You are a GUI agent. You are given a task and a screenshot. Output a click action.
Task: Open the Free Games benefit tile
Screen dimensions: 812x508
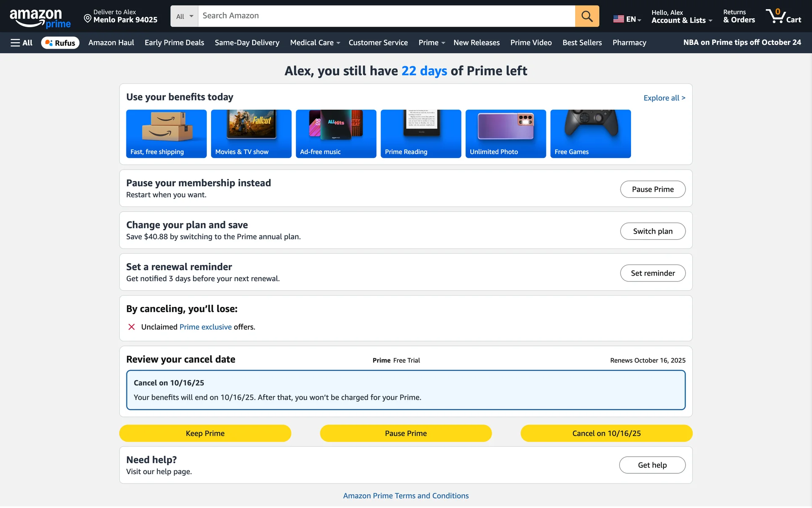click(590, 134)
